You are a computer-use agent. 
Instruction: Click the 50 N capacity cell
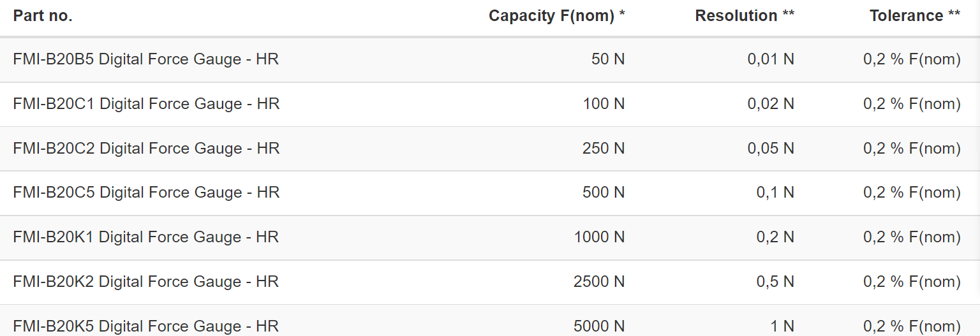tap(608, 60)
